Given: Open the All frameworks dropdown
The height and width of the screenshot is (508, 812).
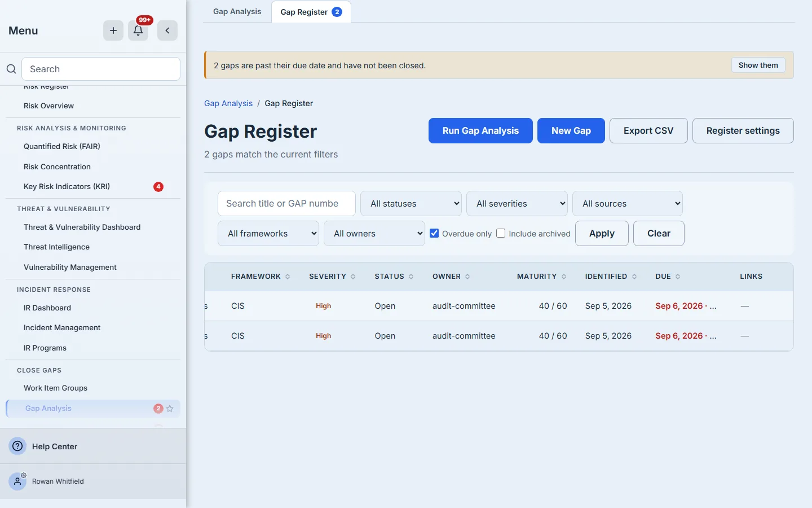Looking at the screenshot, I should pyautogui.click(x=268, y=234).
